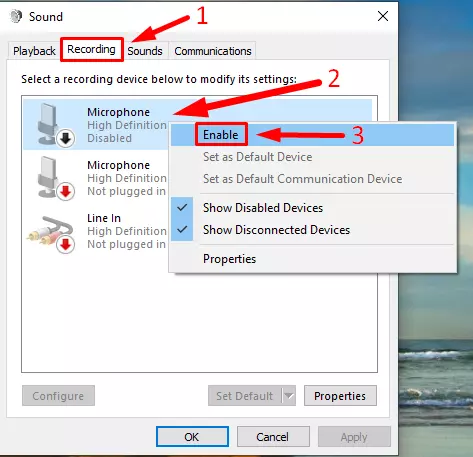Click the OK button
The width and height of the screenshot is (473, 457).
(x=192, y=437)
